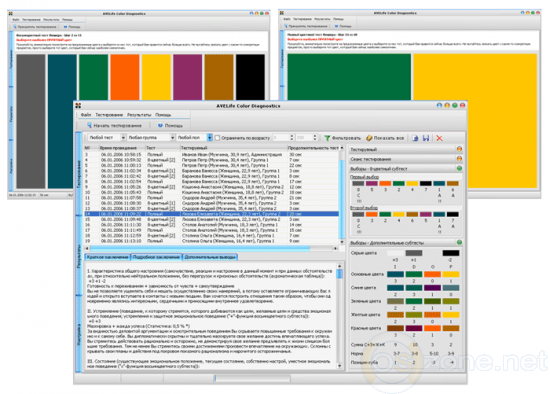Click Помощь toolbar button in back right window
Viewport: 550px width, 394px height.
click(x=343, y=26)
